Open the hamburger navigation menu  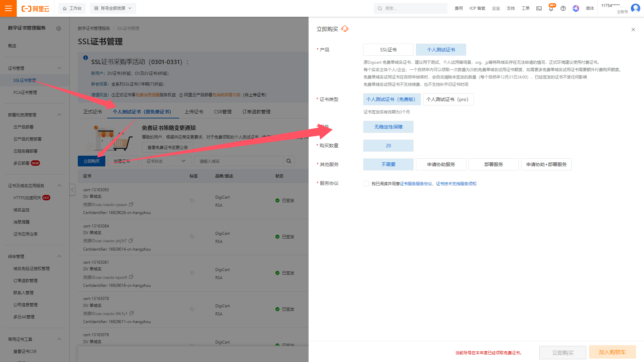(8, 8)
